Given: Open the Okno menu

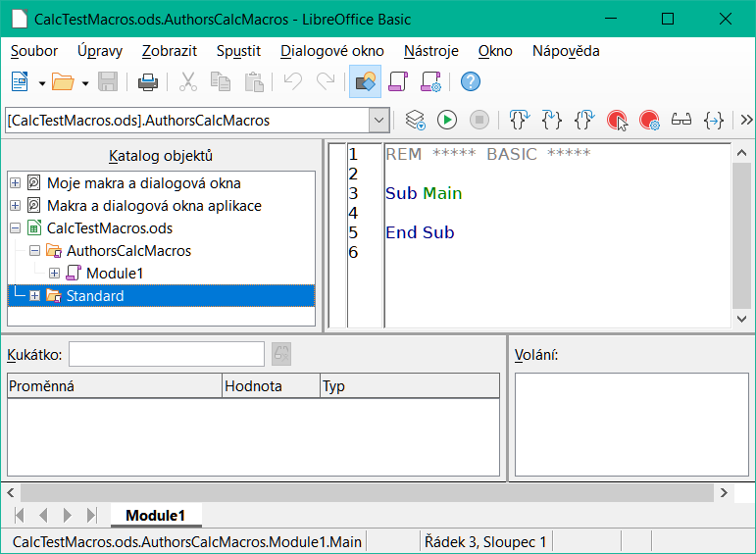Looking at the screenshot, I should tap(495, 51).
